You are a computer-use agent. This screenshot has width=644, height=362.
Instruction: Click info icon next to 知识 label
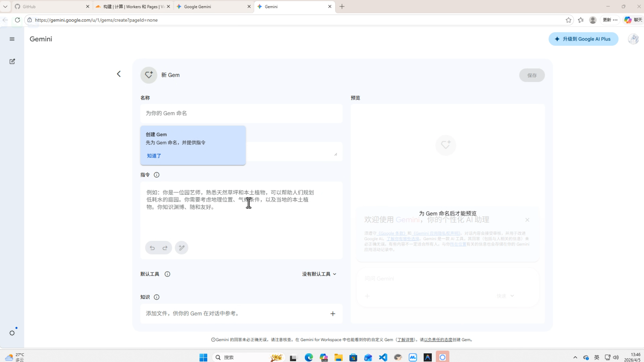(157, 297)
